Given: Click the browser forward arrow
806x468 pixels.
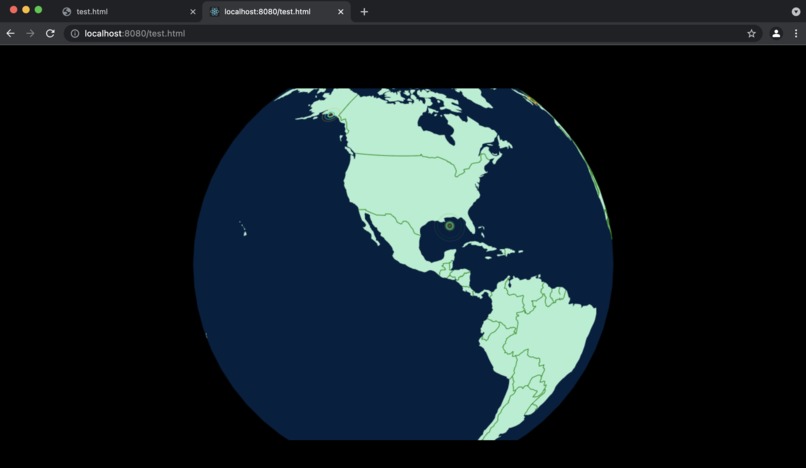Looking at the screenshot, I should [x=30, y=33].
